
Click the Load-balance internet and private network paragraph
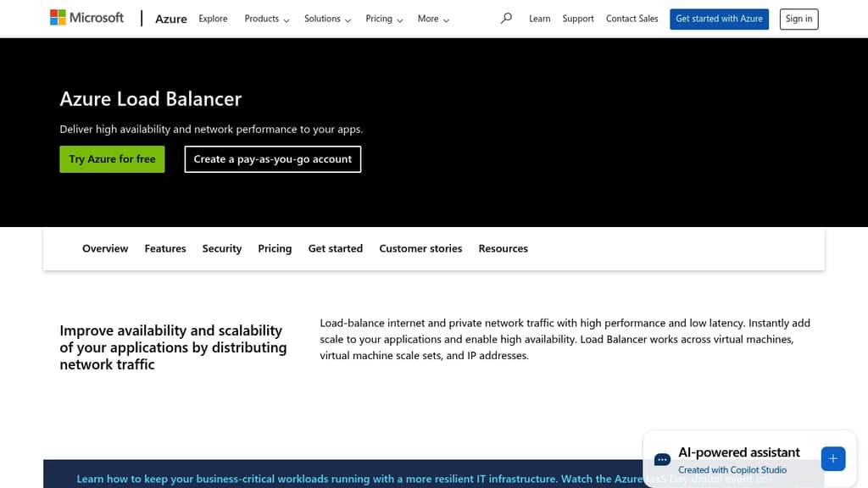click(565, 339)
